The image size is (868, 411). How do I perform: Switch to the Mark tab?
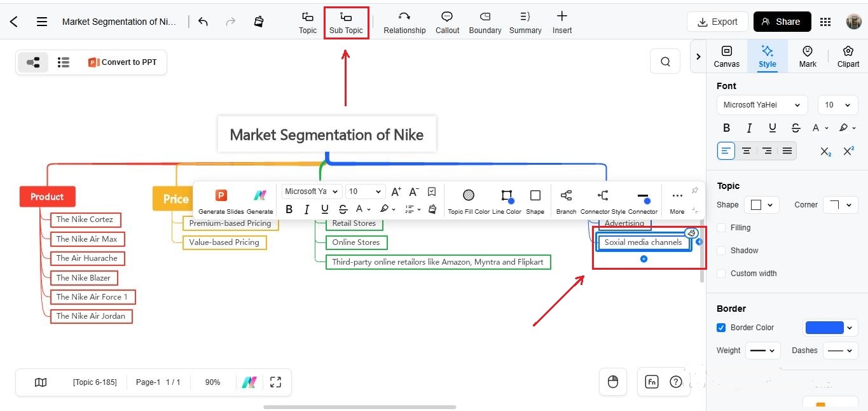click(x=808, y=57)
